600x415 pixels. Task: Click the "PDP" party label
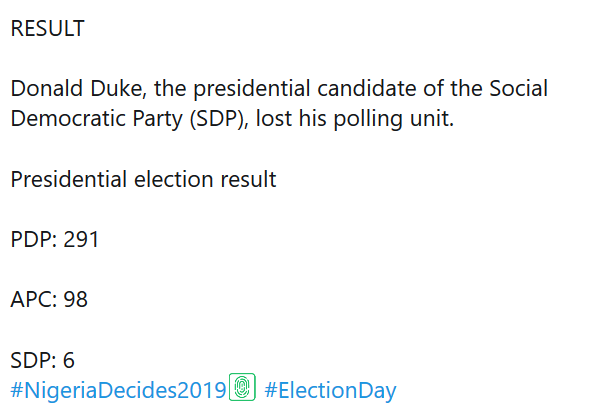(31, 240)
